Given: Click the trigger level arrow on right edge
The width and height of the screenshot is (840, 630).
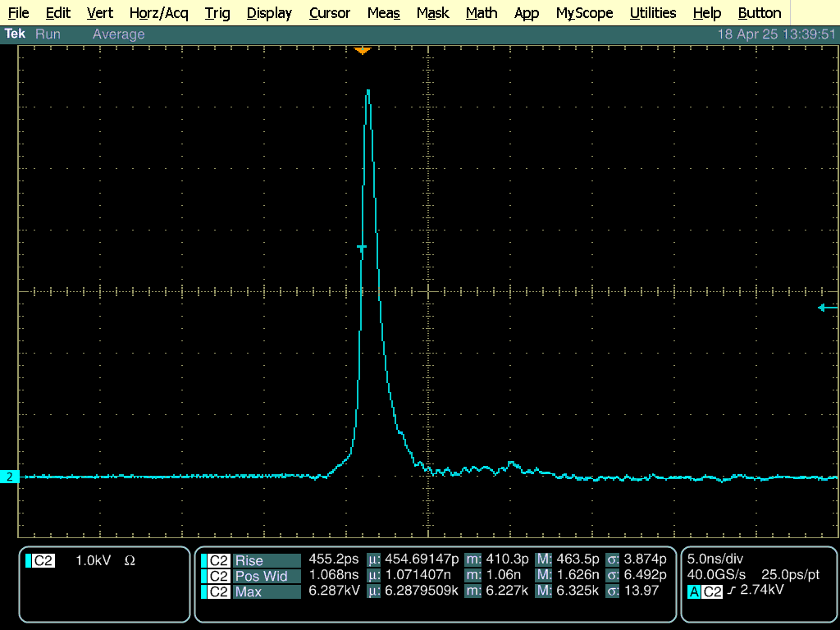Looking at the screenshot, I should [x=827, y=308].
